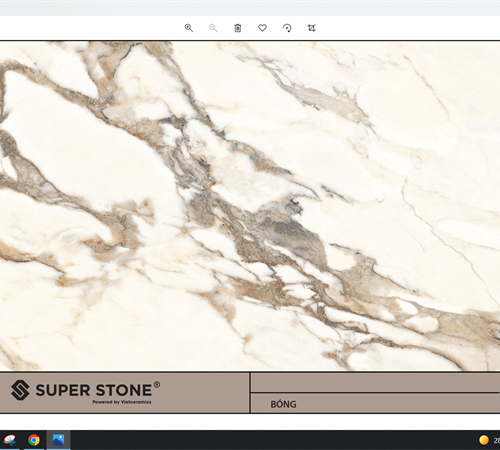This screenshot has height=450, width=500.
Task: Click the marble slab image preview
Action: coord(250,206)
